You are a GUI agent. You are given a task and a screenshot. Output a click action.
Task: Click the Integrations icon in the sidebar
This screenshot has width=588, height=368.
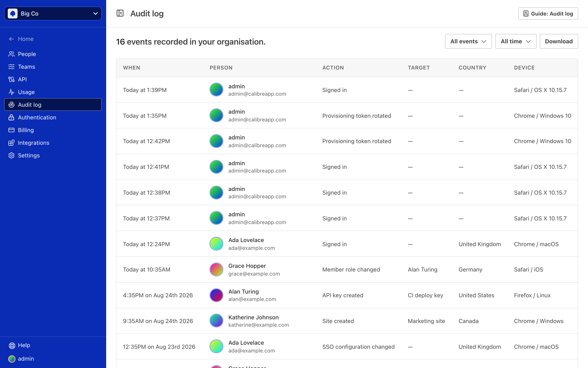[11, 143]
